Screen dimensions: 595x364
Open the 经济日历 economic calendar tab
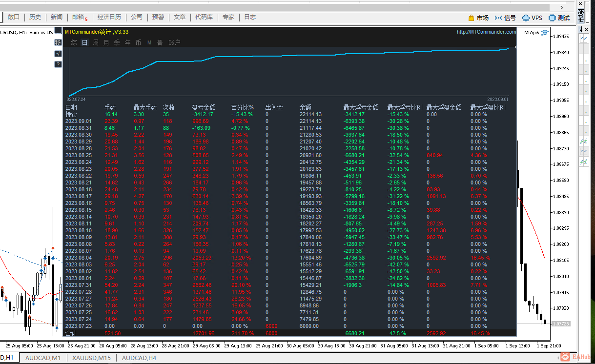tap(109, 17)
